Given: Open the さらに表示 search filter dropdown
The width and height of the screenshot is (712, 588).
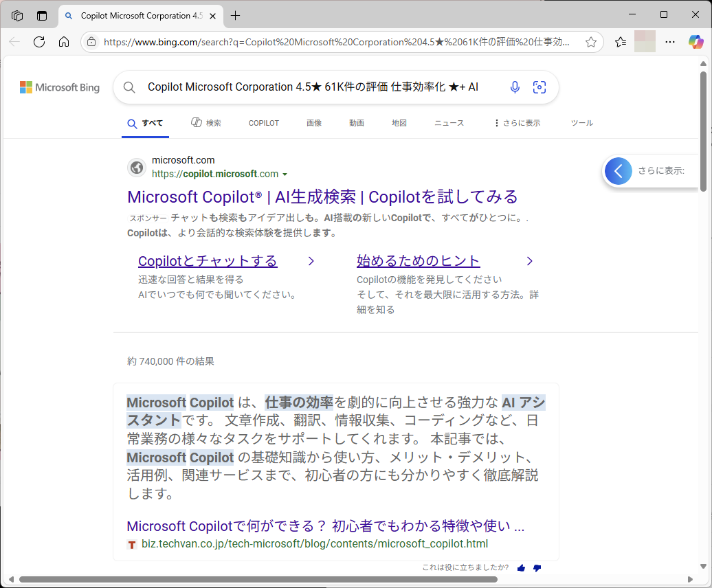Looking at the screenshot, I should tap(516, 123).
